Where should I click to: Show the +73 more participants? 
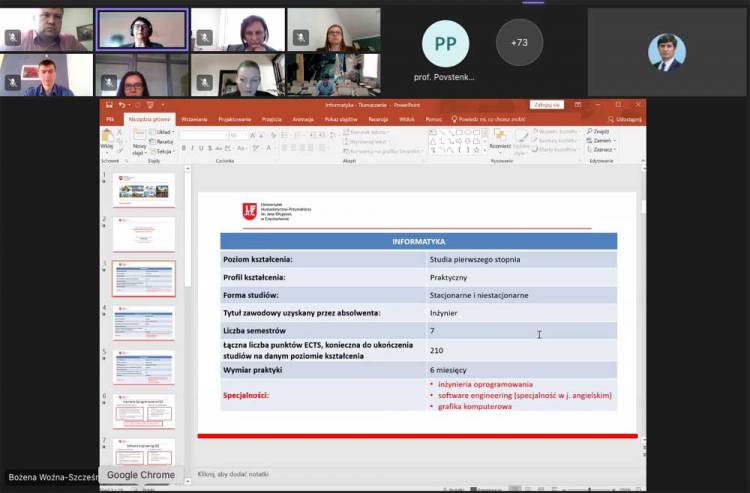(519, 42)
